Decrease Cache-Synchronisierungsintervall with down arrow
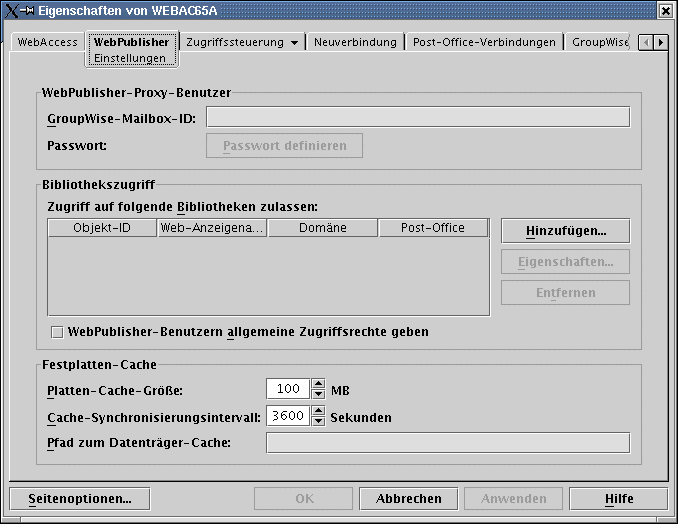The height and width of the screenshot is (524, 678). pyautogui.click(x=319, y=420)
